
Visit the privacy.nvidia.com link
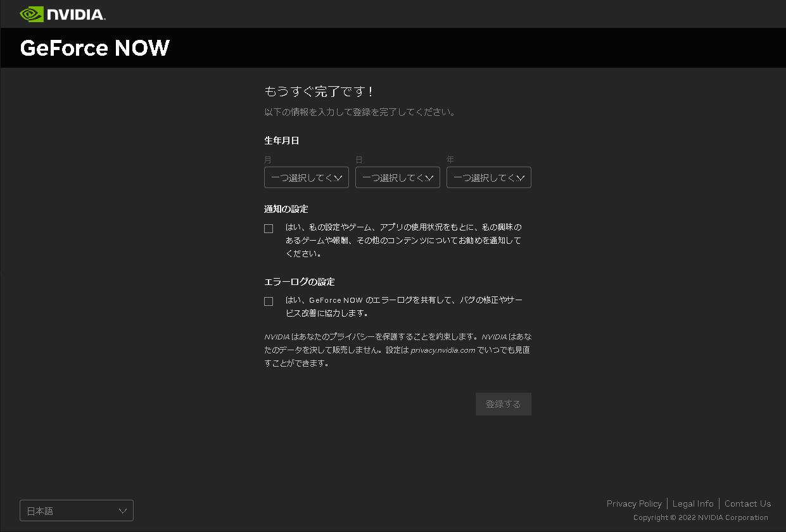[444, 350]
